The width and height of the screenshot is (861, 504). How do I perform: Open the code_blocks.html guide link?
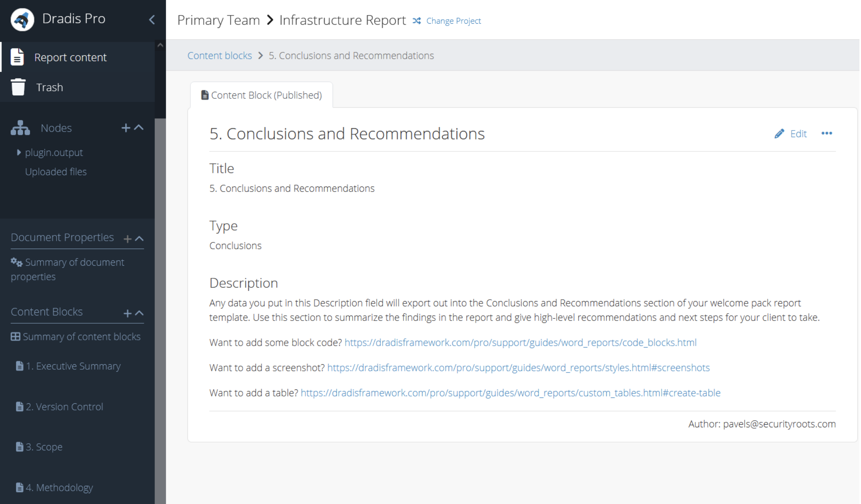coord(520,343)
